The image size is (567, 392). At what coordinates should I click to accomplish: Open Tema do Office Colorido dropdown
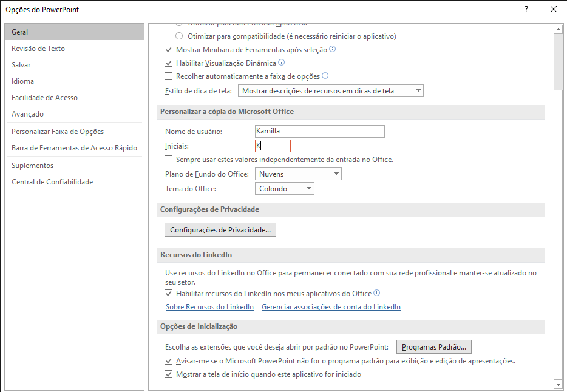(x=285, y=188)
